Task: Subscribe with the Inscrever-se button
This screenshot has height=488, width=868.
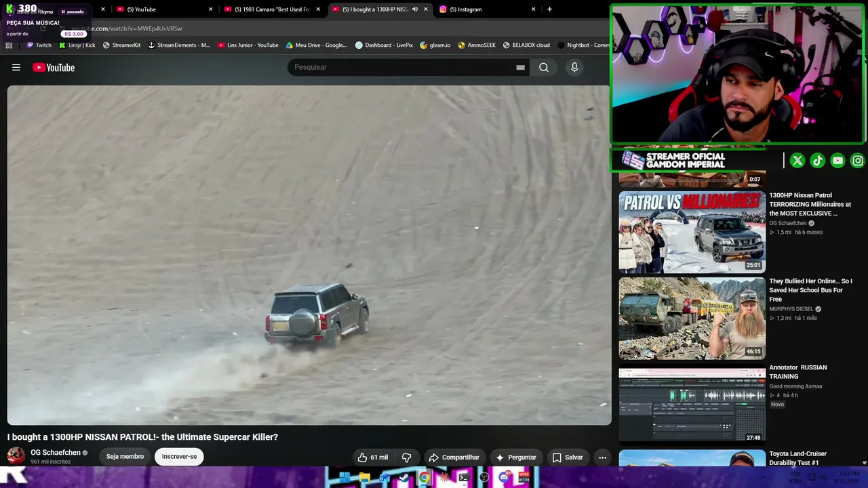Action: 179,457
